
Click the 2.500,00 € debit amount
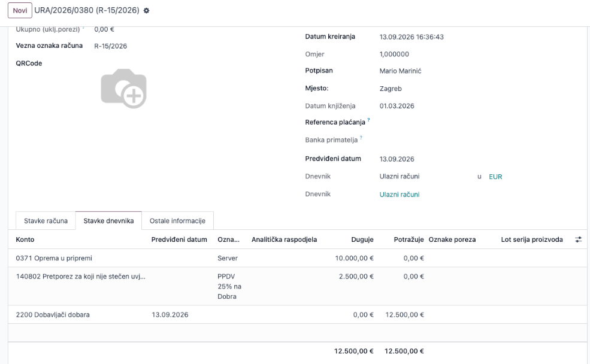[x=356, y=277]
